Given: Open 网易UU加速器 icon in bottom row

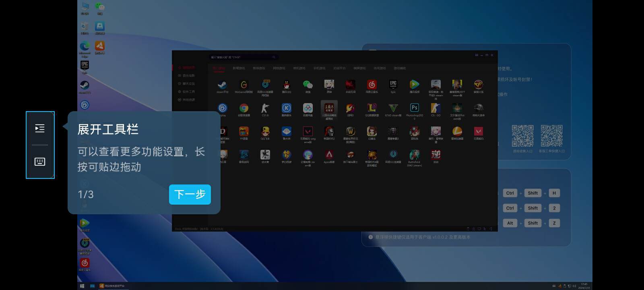Looking at the screenshot, I should pos(393,155).
